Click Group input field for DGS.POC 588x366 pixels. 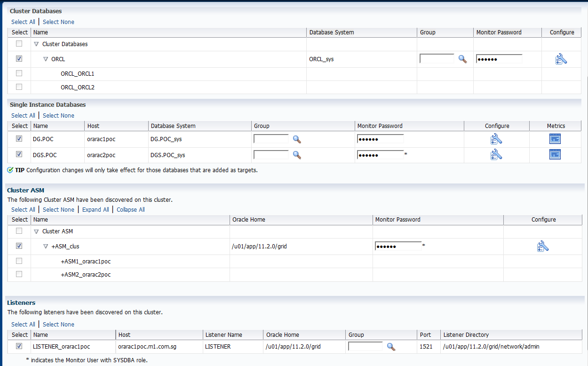271,154
